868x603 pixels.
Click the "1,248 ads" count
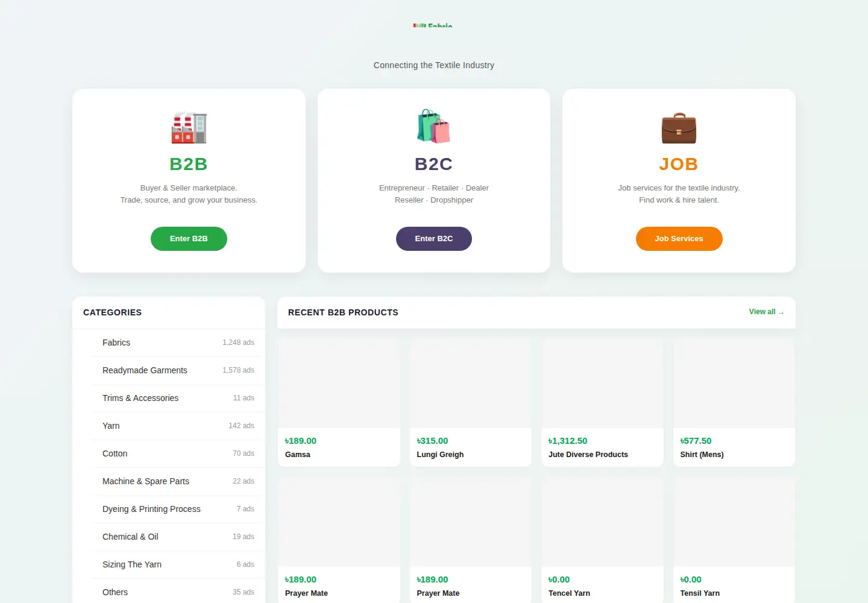[238, 343]
